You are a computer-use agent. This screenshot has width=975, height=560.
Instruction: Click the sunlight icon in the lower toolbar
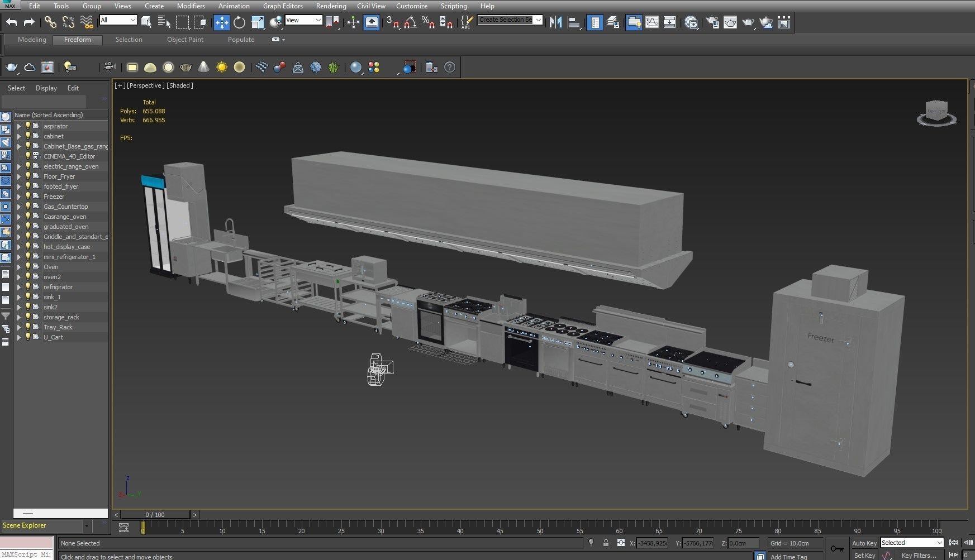(222, 68)
